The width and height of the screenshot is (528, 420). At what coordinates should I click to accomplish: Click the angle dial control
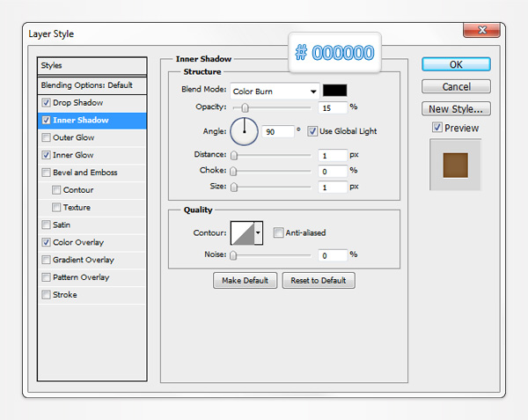click(244, 131)
